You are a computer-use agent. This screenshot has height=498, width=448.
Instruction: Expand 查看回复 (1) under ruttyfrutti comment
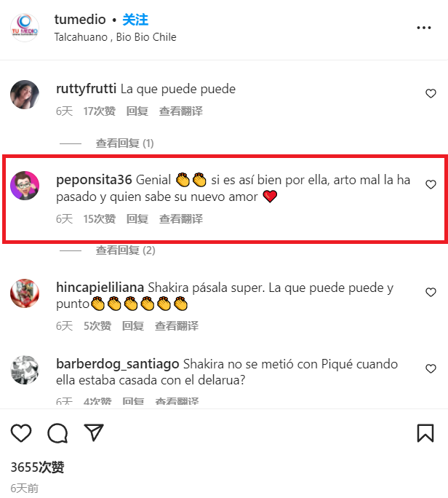click(x=124, y=143)
